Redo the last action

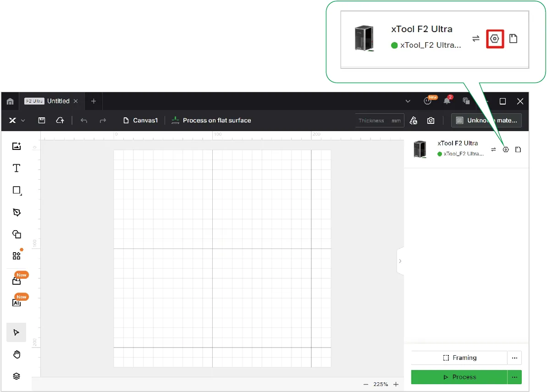tap(103, 120)
